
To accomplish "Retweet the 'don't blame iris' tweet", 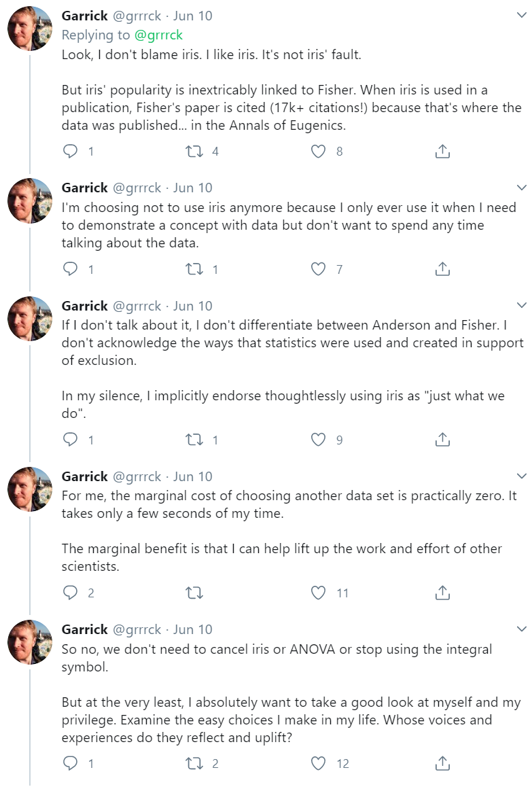I will tap(194, 151).
